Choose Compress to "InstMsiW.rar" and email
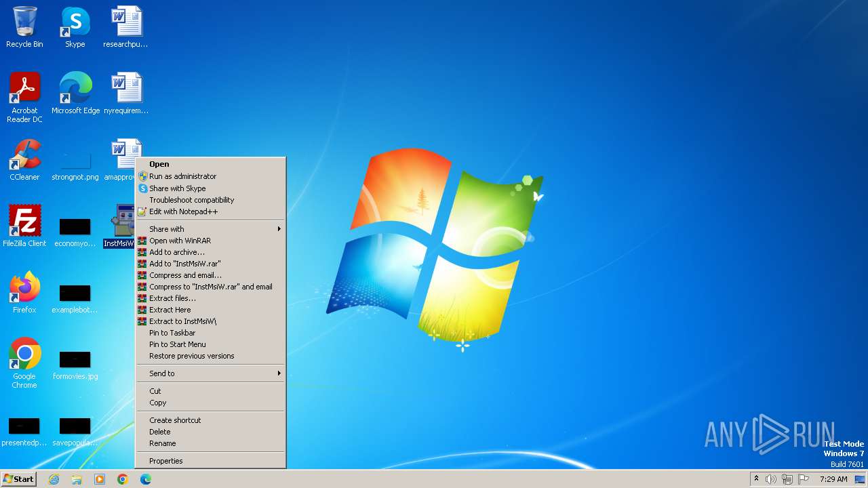Screen dimensions: 868x488 point(211,287)
